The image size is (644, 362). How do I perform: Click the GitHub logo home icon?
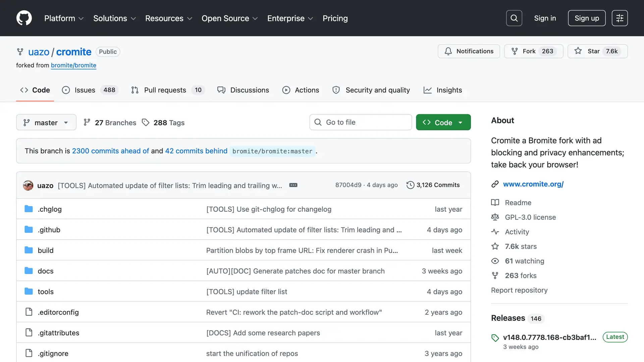coord(24,18)
